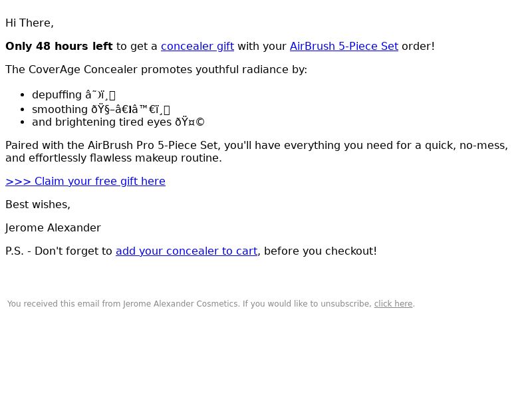Click the bullet point before 'depuffing'
The height and width of the screenshot is (399, 532).
23,95
